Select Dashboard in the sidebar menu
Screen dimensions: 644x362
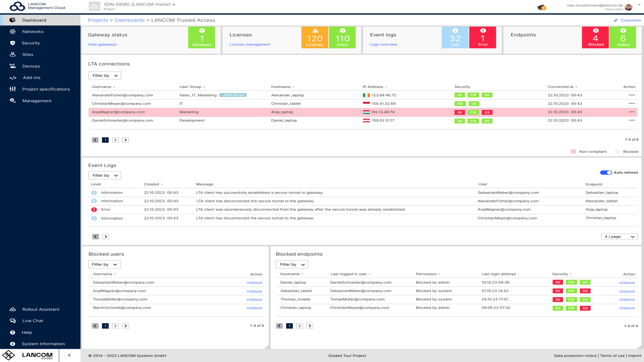pos(34,20)
